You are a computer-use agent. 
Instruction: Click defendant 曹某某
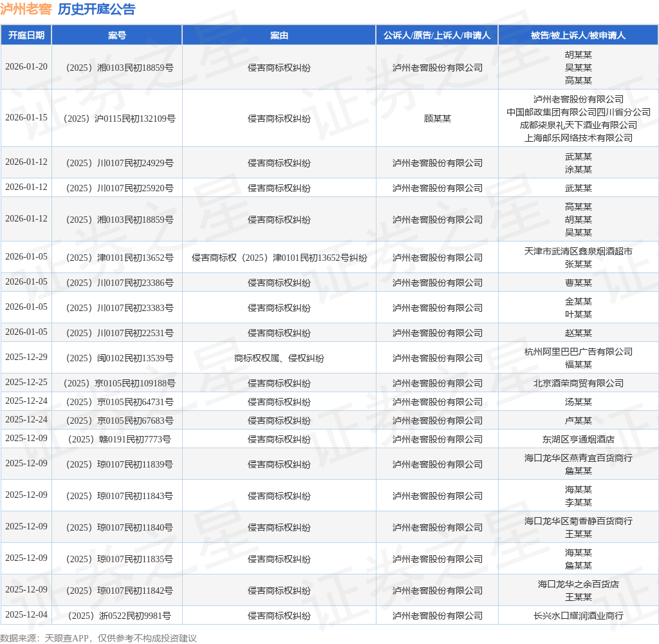click(x=579, y=283)
